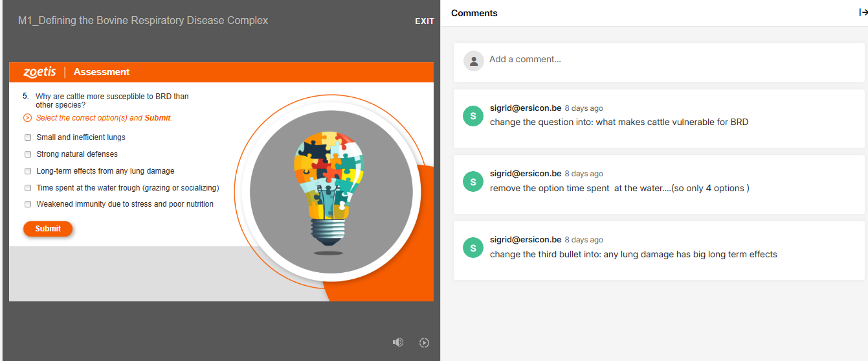Click the orange arrow instruction icon
This screenshot has height=361, width=868.
pos(27,118)
